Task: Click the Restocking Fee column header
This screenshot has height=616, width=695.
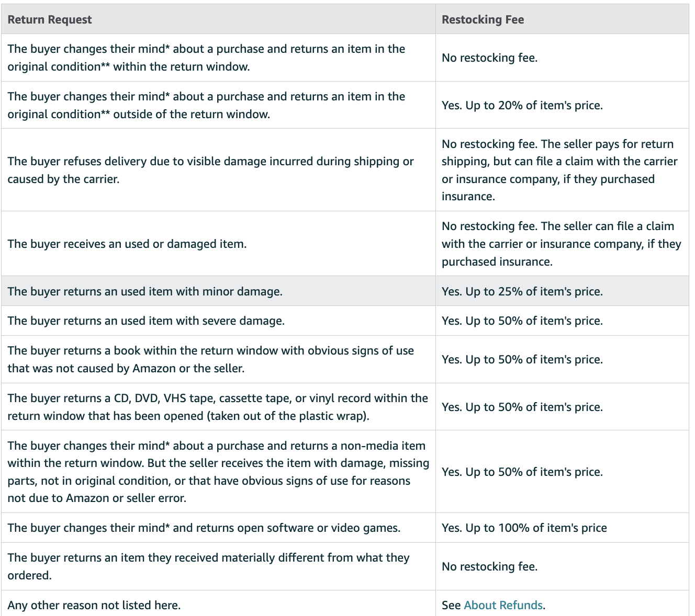Action: pyautogui.click(x=483, y=19)
